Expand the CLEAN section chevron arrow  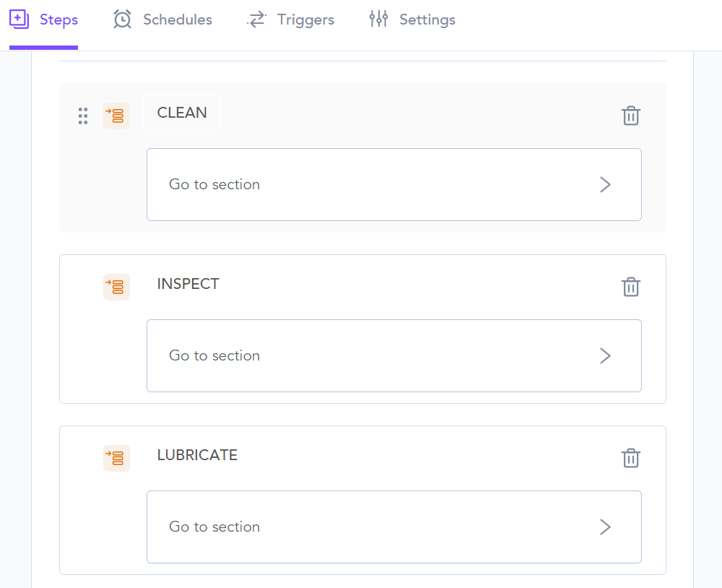pyautogui.click(x=605, y=184)
